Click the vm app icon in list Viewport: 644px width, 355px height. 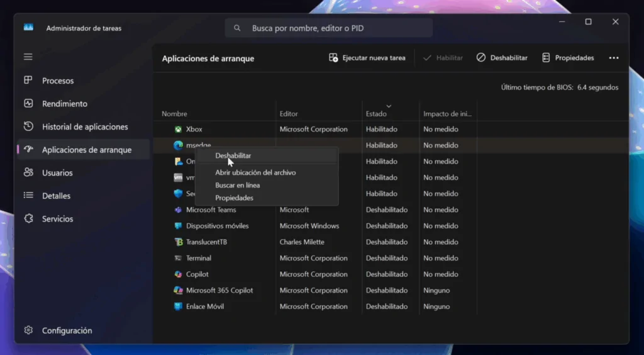(178, 177)
